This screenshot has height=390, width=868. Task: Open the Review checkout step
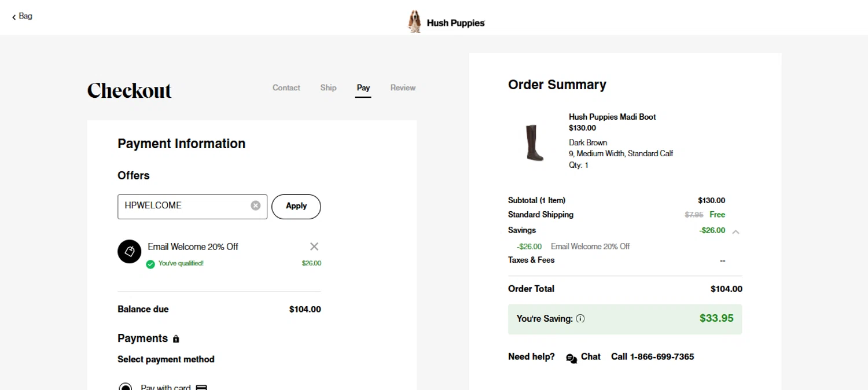pos(403,88)
